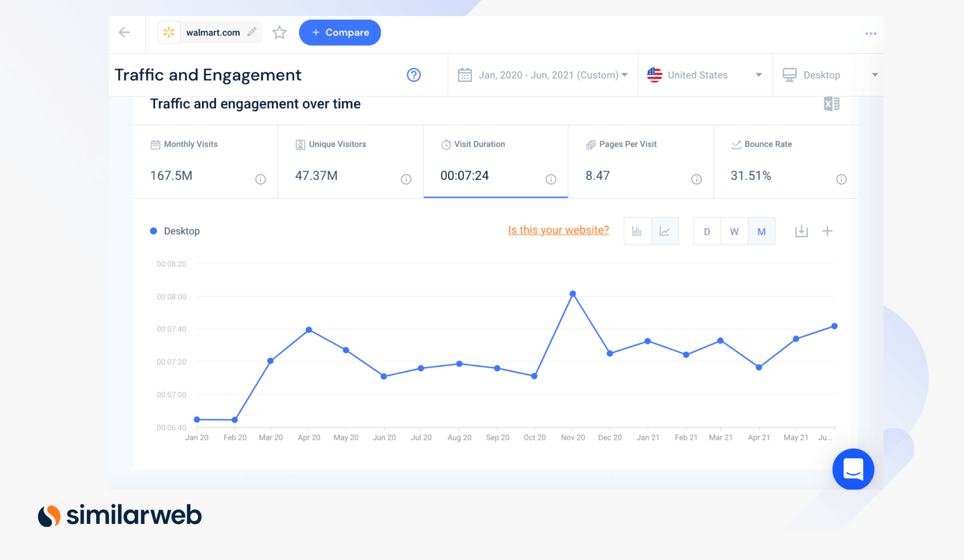Screen dimensions: 964x560
Task: Click the Traffic and Engagement help icon
Action: [x=414, y=75]
